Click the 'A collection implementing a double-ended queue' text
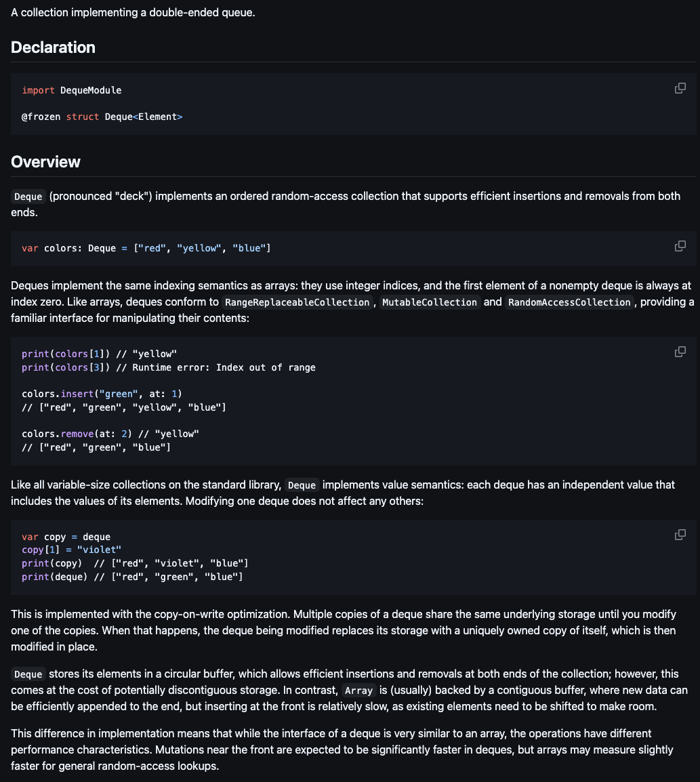The width and height of the screenshot is (700, 782). (133, 13)
